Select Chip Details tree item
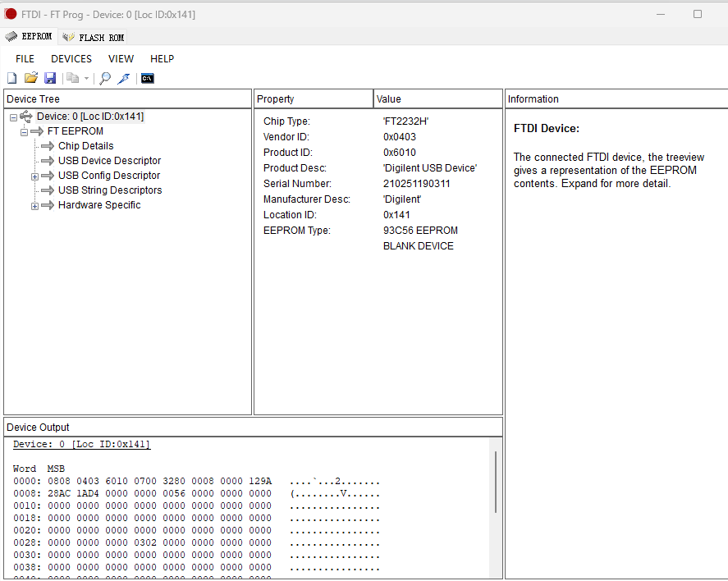 pyautogui.click(x=86, y=146)
